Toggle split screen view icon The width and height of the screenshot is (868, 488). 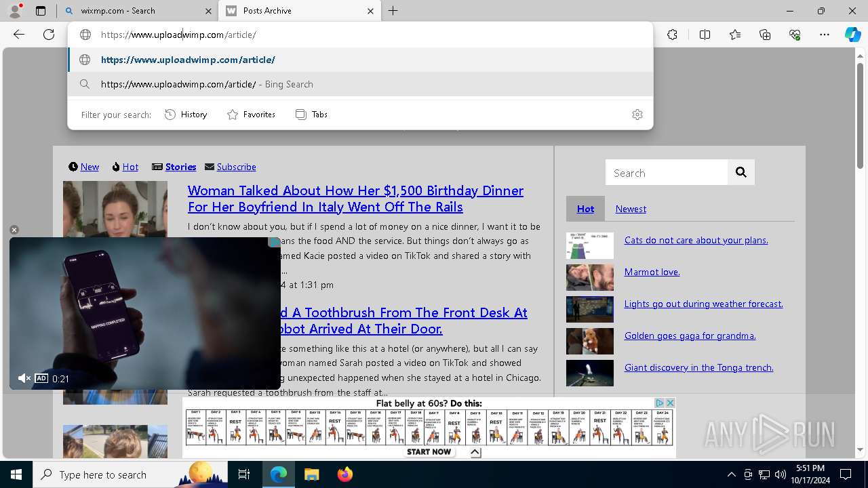click(x=705, y=35)
